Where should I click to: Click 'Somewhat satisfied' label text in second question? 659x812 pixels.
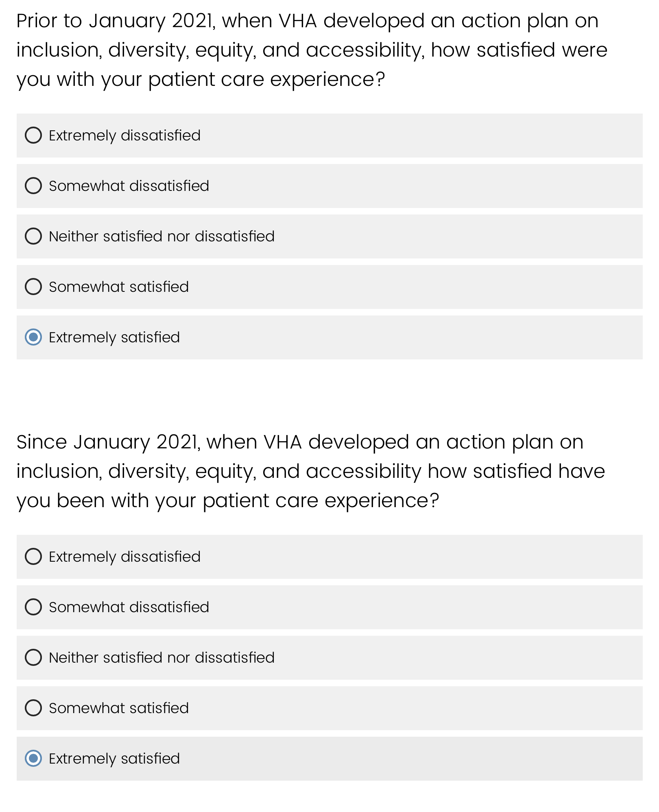tap(119, 708)
